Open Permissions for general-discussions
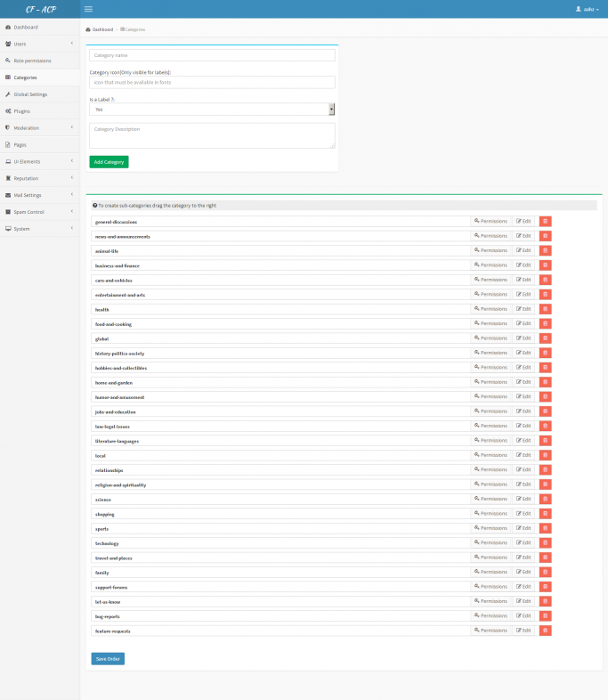The height and width of the screenshot is (700, 608). pyautogui.click(x=490, y=222)
